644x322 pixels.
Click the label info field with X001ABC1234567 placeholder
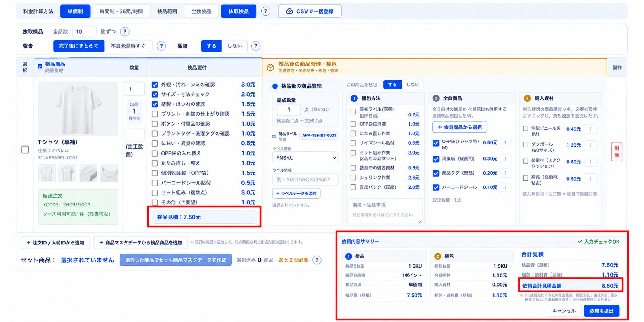305,179
